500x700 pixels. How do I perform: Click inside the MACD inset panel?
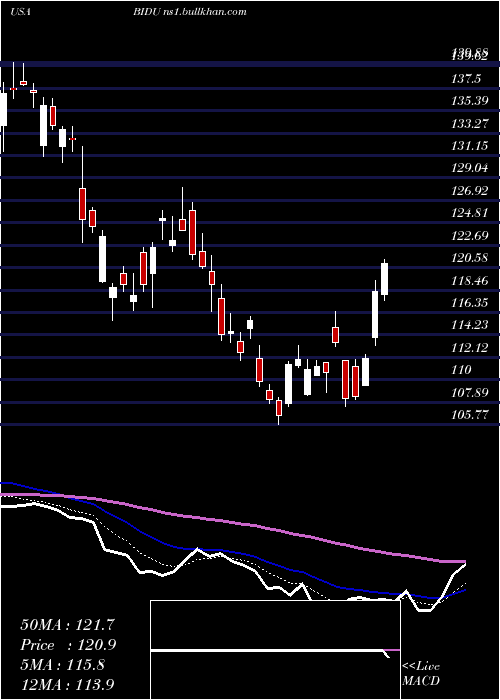click(x=275, y=650)
